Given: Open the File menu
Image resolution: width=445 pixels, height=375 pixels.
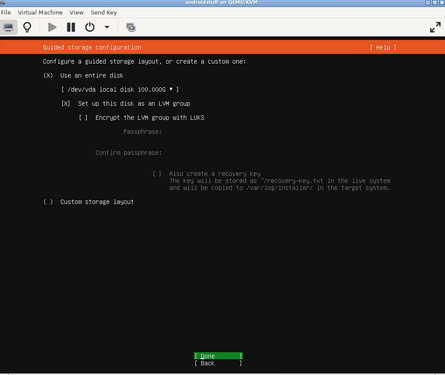Looking at the screenshot, I should click(6, 12).
